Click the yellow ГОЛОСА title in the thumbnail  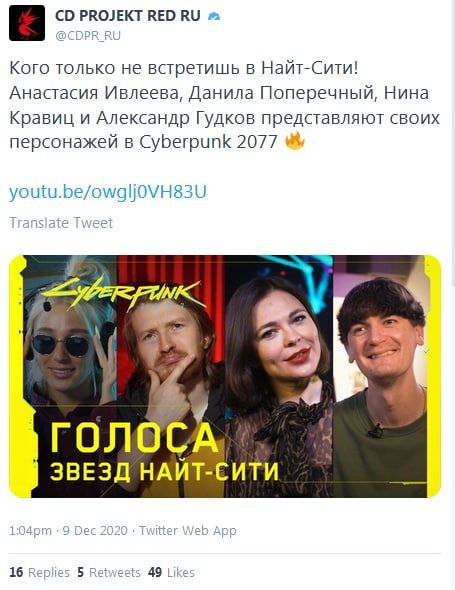pyautogui.click(x=134, y=437)
